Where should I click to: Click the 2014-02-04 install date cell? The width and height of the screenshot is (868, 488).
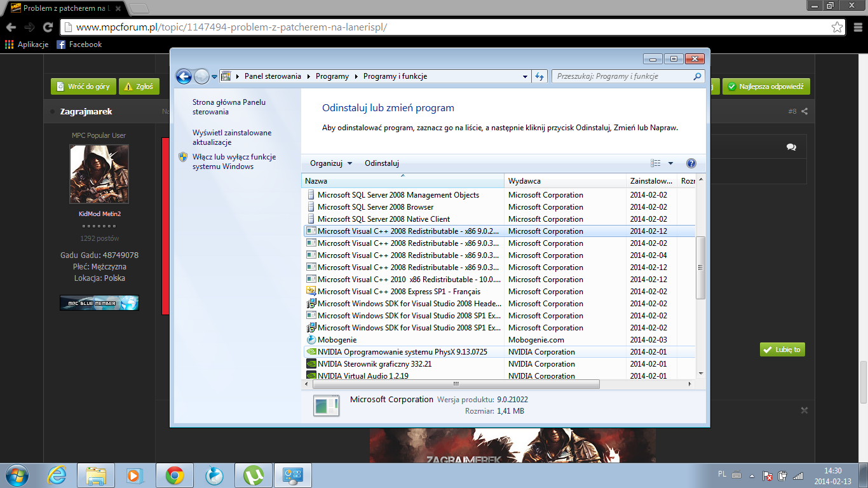pos(649,255)
